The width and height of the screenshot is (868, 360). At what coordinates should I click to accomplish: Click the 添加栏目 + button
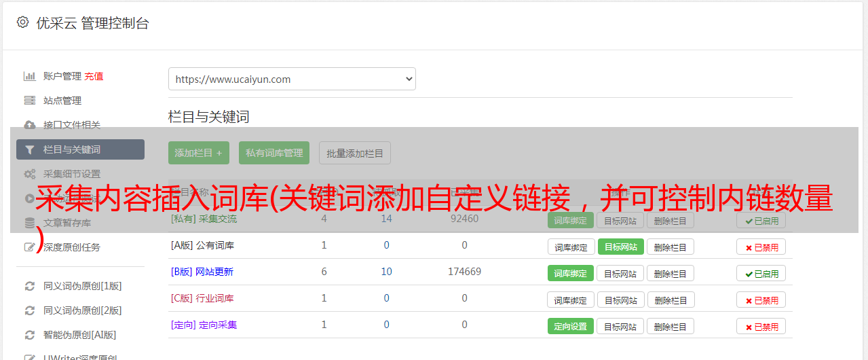(x=199, y=153)
